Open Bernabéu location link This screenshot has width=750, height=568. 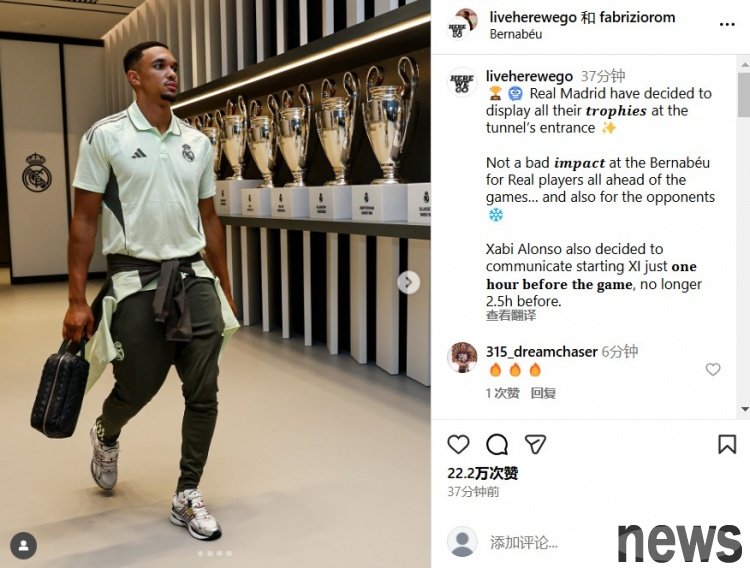tap(516, 34)
